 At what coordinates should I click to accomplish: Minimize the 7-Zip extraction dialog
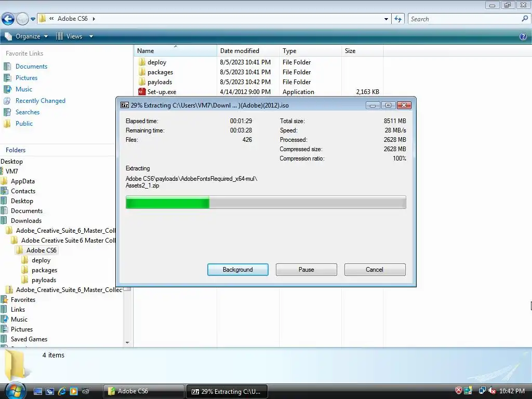373,105
